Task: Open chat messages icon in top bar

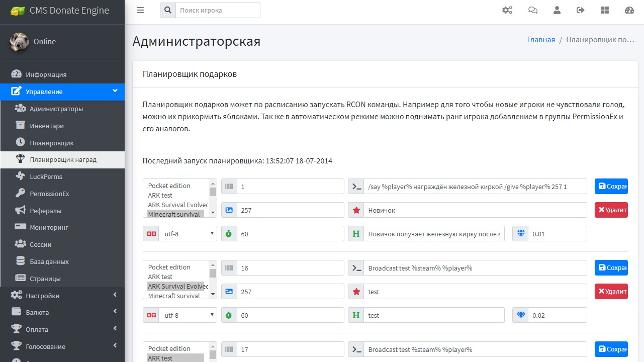Action: pyautogui.click(x=532, y=10)
